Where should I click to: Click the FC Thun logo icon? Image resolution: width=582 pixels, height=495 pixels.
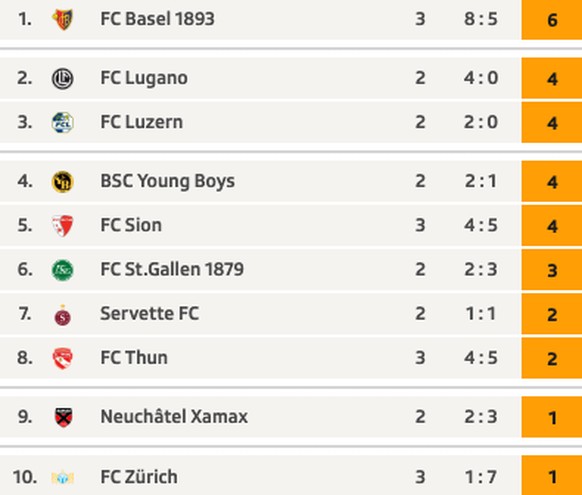(x=62, y=358)
